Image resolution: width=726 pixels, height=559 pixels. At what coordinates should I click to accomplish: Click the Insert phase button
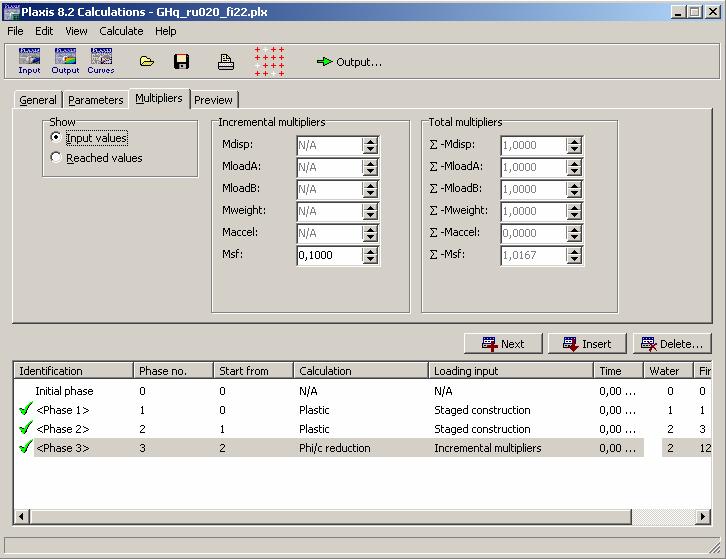(x=587, y=344)
